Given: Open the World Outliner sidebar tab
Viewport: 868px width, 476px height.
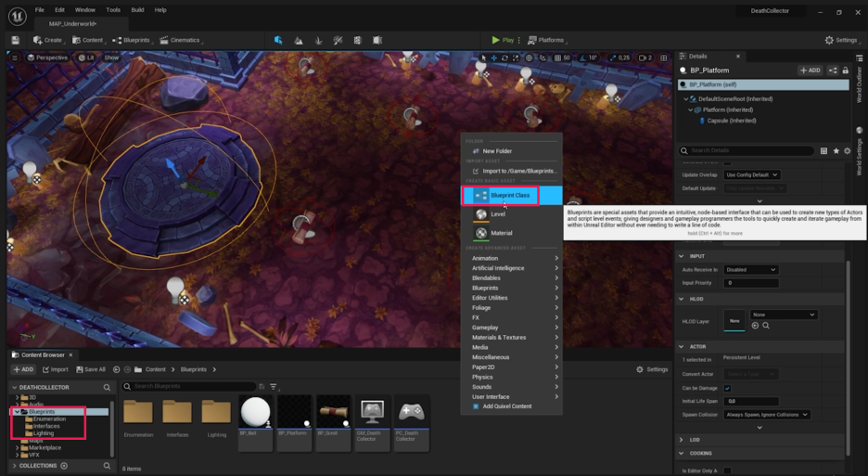Looking at the screenshot, I should 859,84.
